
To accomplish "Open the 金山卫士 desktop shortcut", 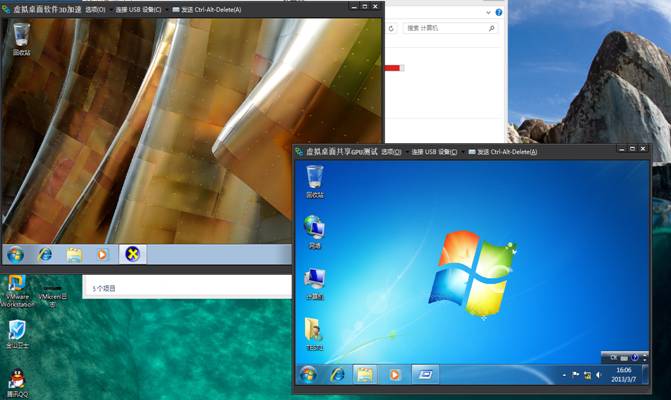I will 17,332.
